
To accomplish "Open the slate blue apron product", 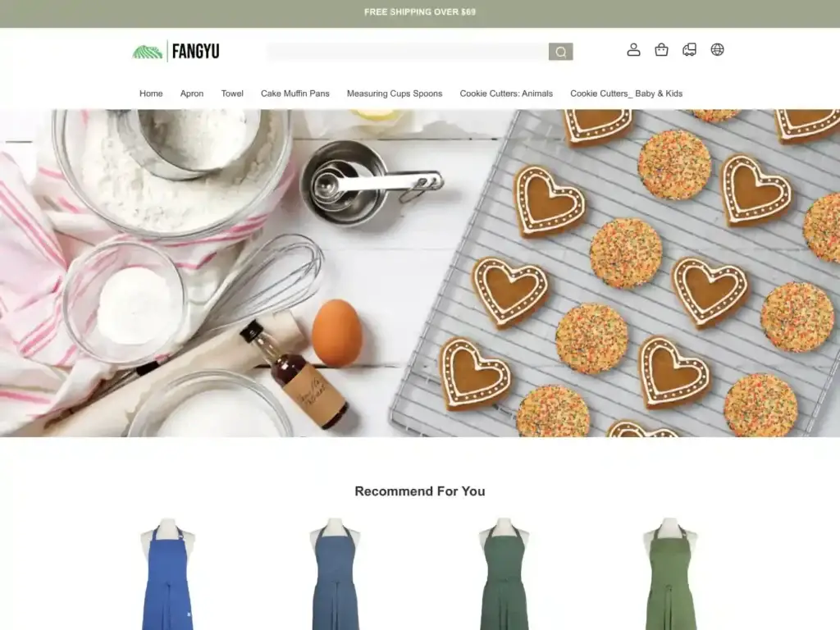I will point(336,573).
